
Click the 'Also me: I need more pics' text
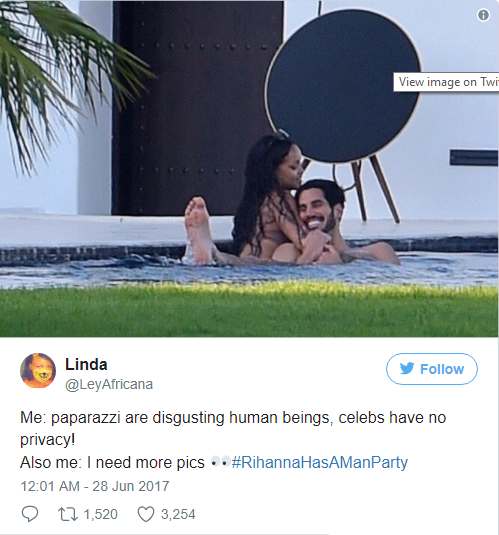(112, 463)
